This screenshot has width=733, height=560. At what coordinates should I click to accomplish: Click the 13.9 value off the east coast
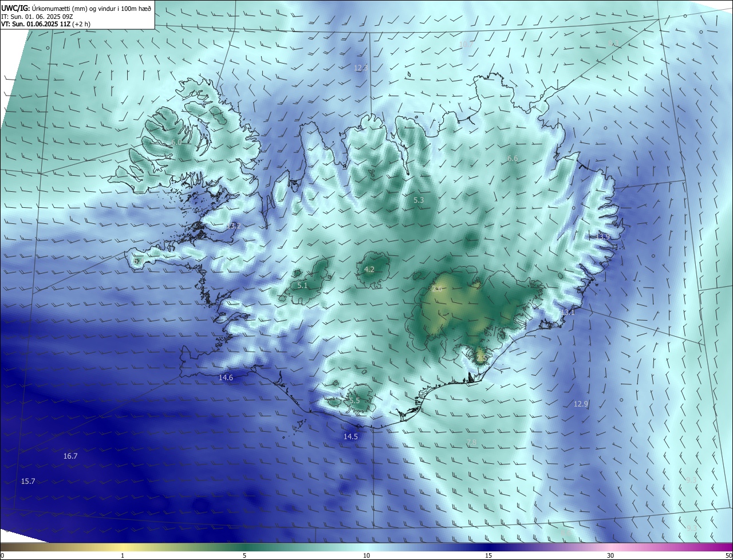click(x=603, y=236)
